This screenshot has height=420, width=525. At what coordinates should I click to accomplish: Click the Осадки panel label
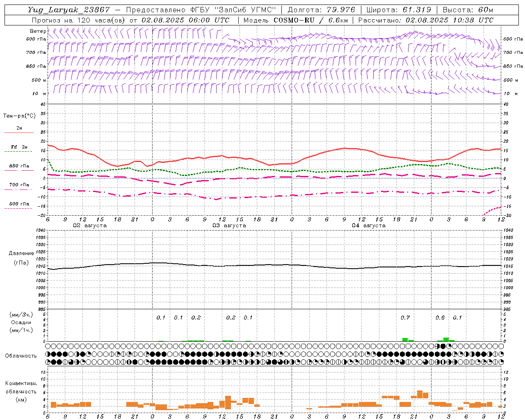(x=21, y=322)
